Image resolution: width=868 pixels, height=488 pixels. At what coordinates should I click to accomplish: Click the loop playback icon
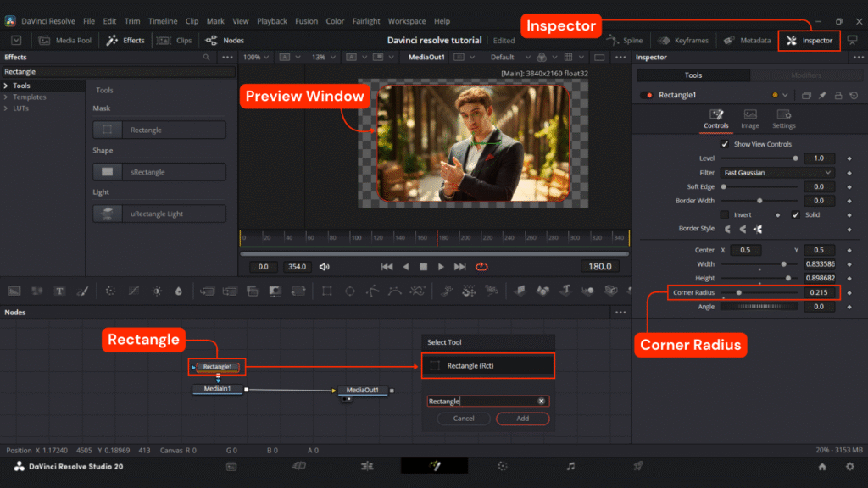click(481, 267)
